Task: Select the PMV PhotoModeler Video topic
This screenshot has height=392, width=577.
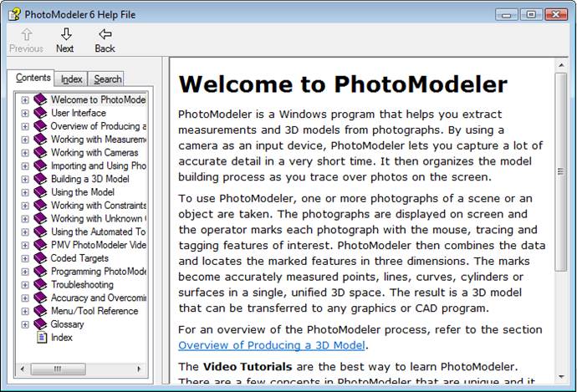Action: [99, 245]
